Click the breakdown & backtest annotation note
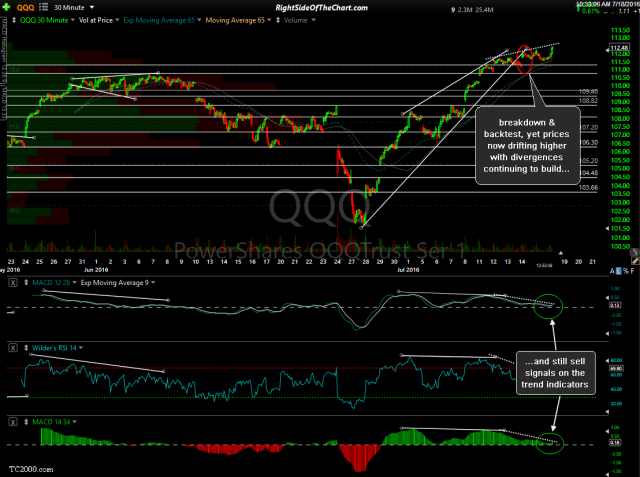 tap(527, 145)
